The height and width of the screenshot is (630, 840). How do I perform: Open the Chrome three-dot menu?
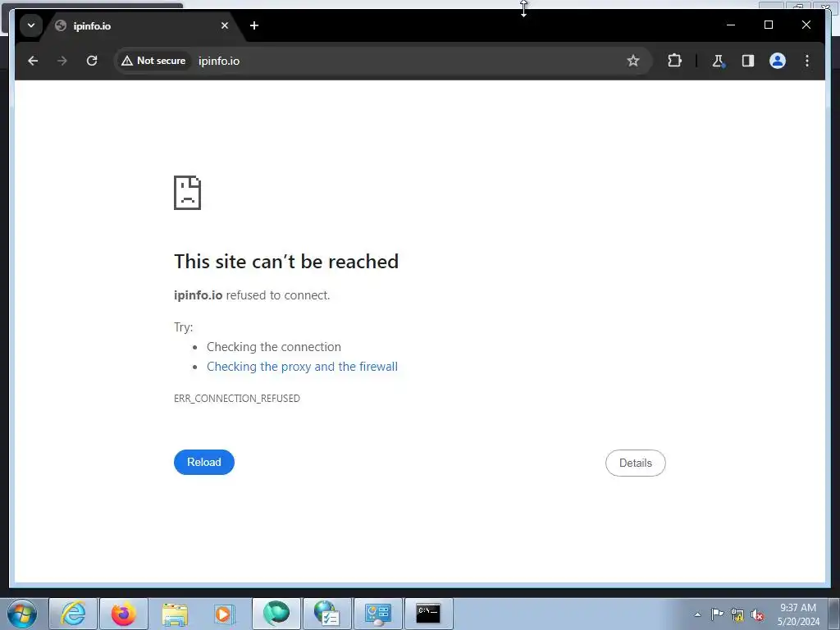807,61
